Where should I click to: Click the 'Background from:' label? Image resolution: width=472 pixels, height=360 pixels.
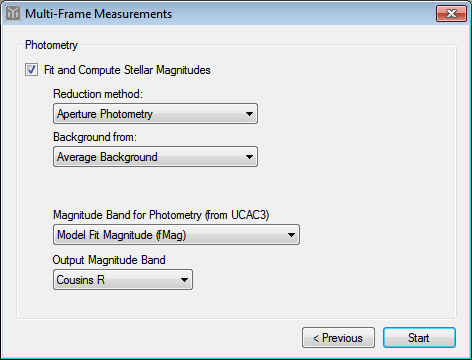95,137
